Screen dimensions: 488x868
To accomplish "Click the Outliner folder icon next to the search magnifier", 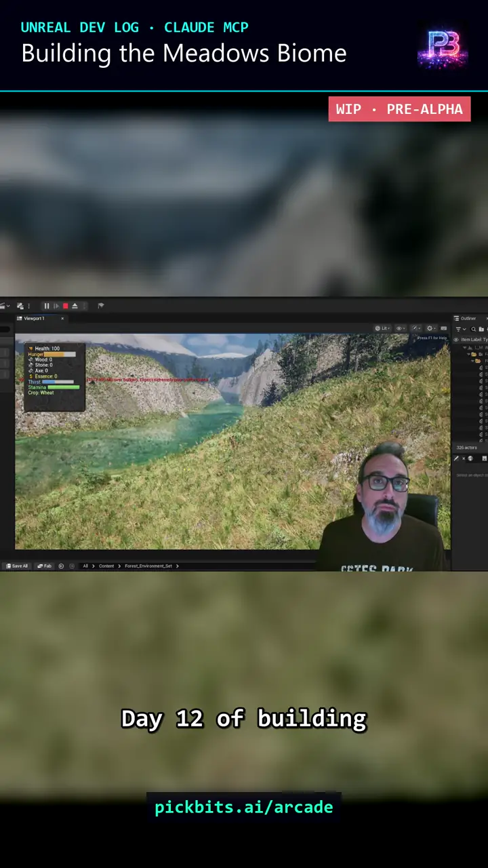I will click(x=481, y=329).
